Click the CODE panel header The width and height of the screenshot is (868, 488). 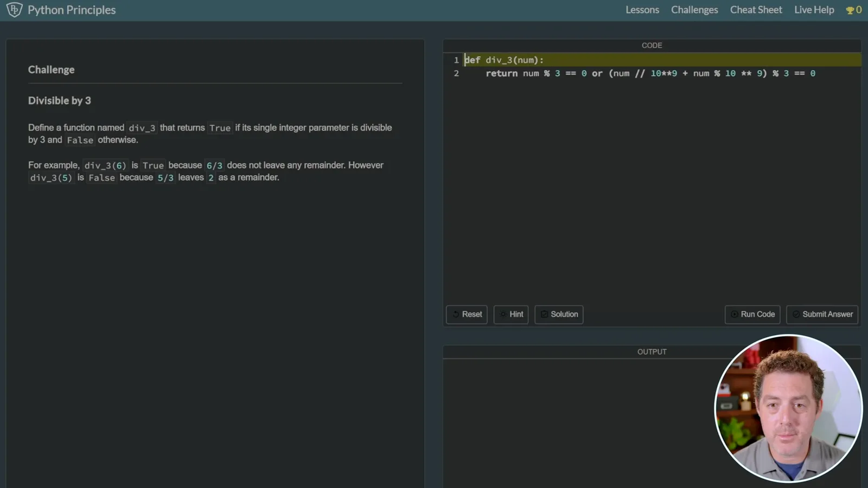[x=652, y=46]
